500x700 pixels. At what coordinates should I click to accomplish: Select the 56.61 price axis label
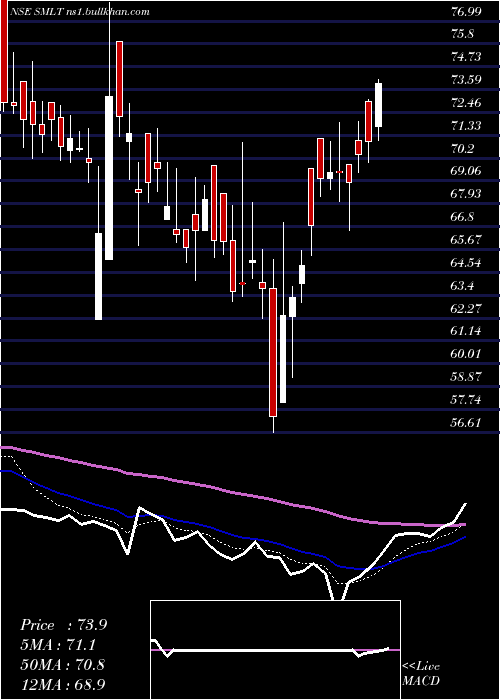(466, 422)
